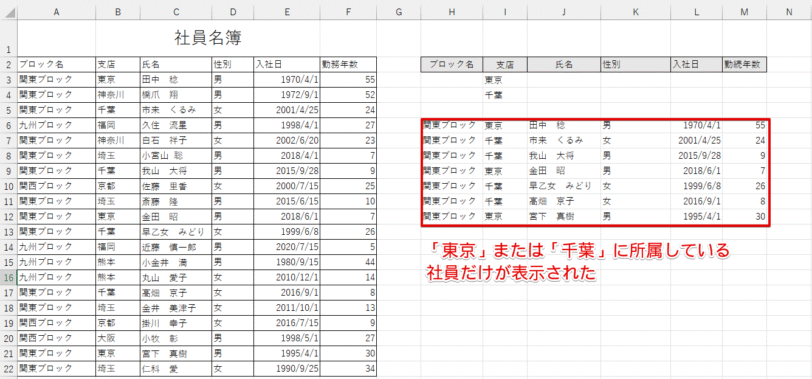
Task: Click the ブロック名 header in column A
Action: click(56, 65)
